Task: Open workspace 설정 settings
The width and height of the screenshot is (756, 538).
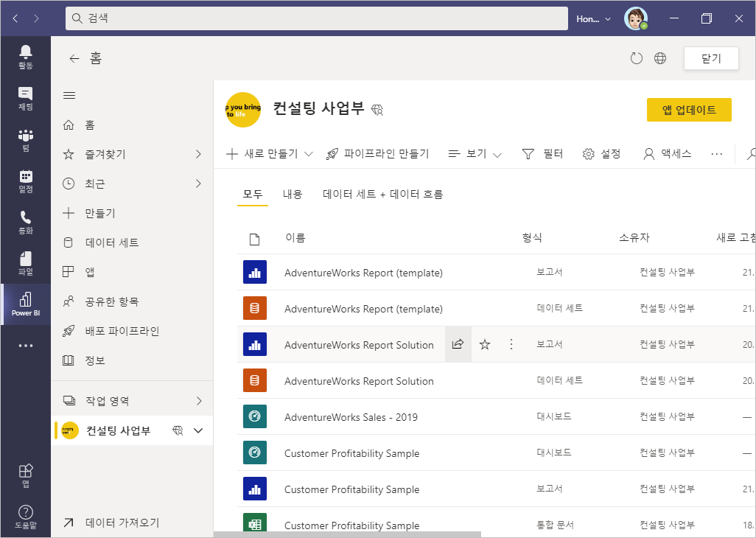Action: pos(601,154)
